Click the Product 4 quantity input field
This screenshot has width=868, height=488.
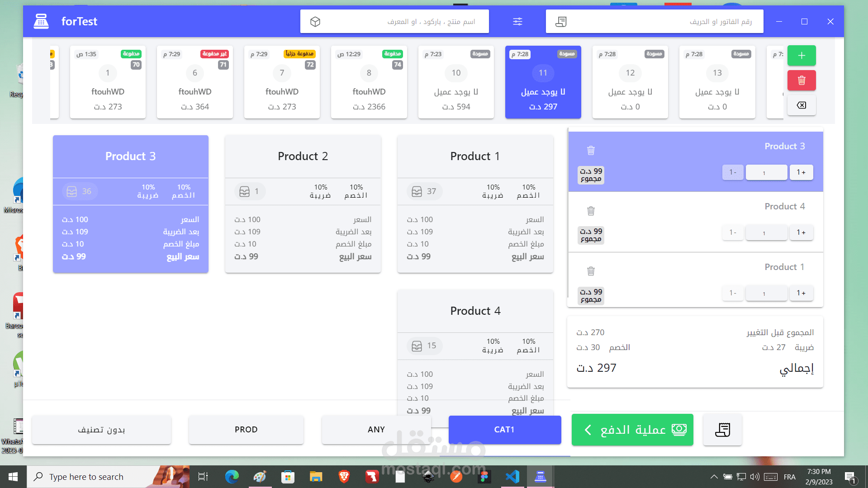click(766, 233)
